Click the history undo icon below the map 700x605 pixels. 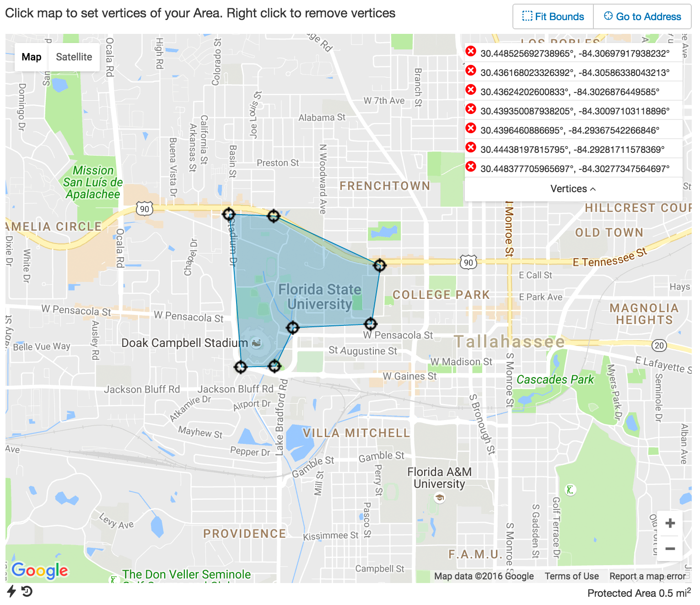pyautogui.click(x=27, y=591)
